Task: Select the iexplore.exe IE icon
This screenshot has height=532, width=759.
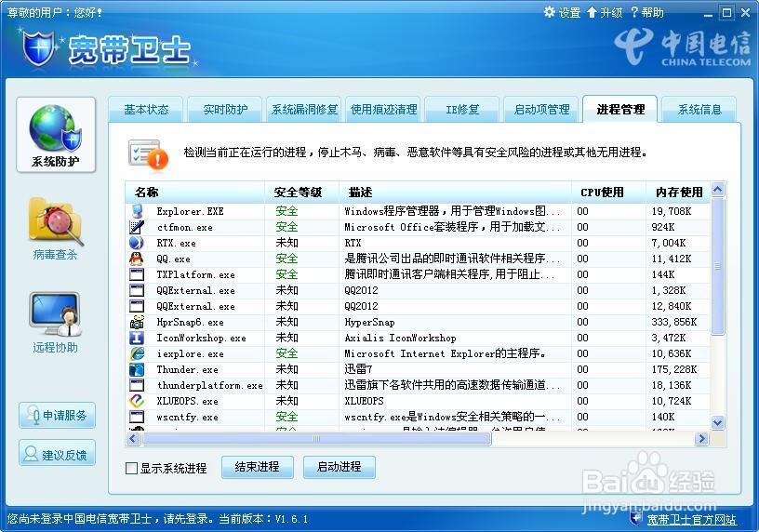Action: (137, 353)
